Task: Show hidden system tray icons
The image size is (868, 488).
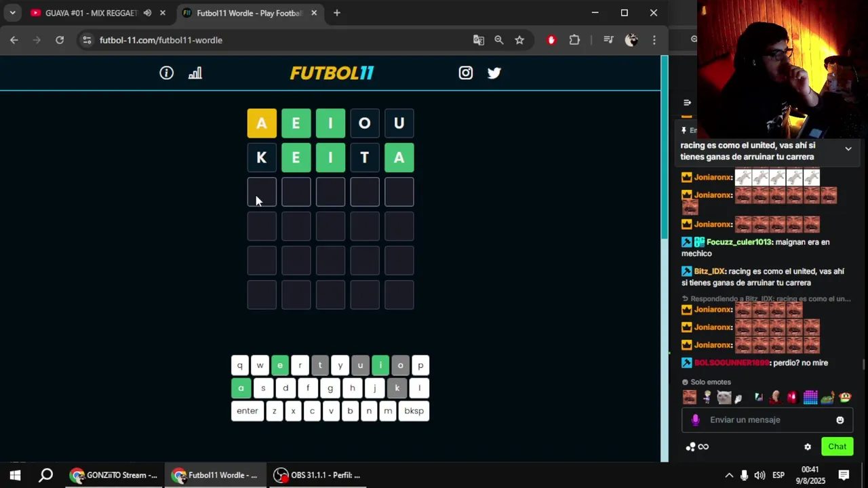Action: 729,475
